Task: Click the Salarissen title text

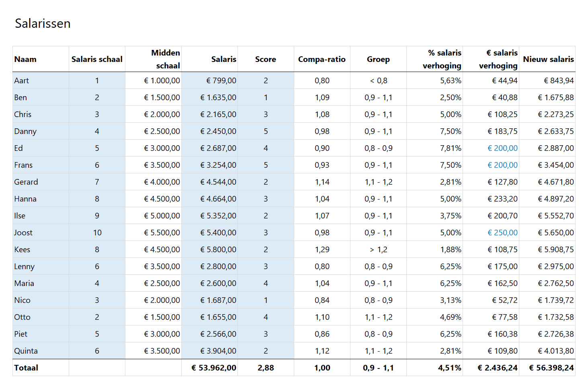Action: click(42, 23)
